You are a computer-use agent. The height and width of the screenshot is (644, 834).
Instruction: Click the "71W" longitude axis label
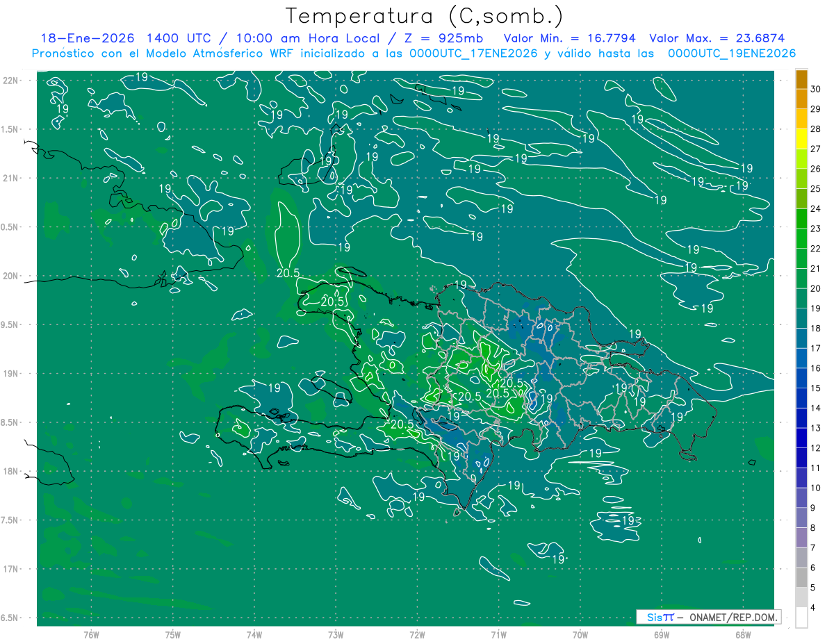(x=498, y=634)
